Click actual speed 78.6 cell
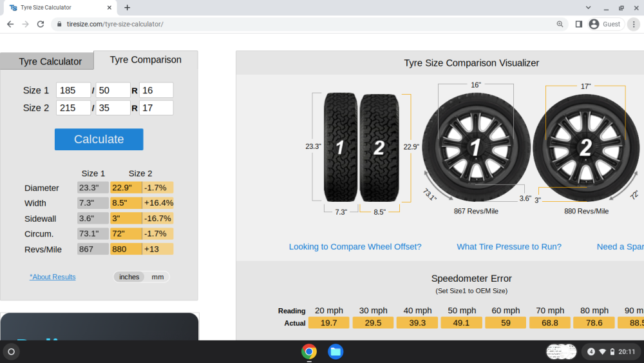 [x=594, y=323]
